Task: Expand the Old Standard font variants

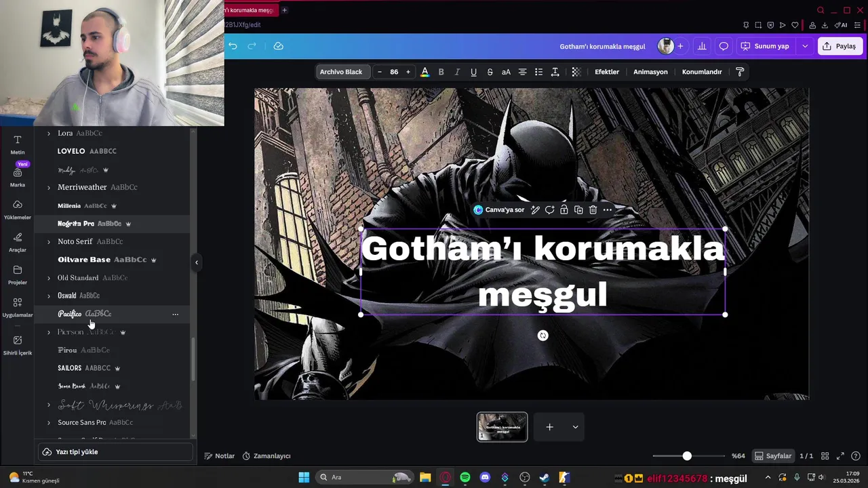Action: pyautogui.click(x=48, y=278)
